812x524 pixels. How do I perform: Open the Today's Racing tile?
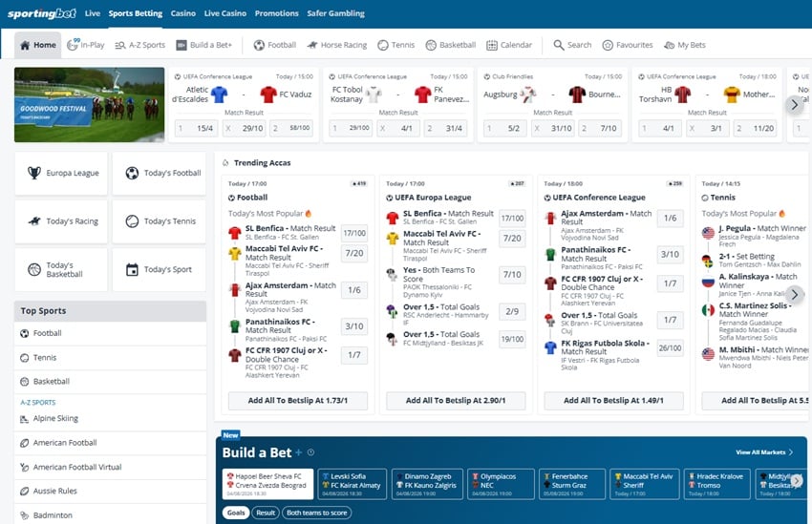(61, 221)
